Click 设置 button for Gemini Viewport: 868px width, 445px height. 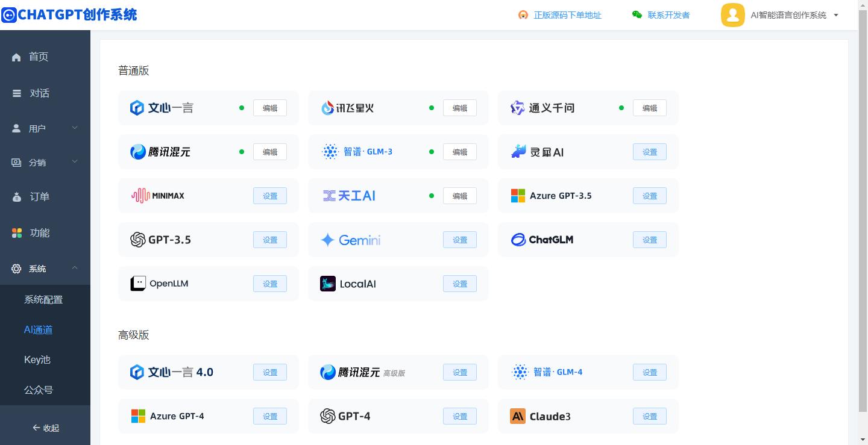pos(460,240)
